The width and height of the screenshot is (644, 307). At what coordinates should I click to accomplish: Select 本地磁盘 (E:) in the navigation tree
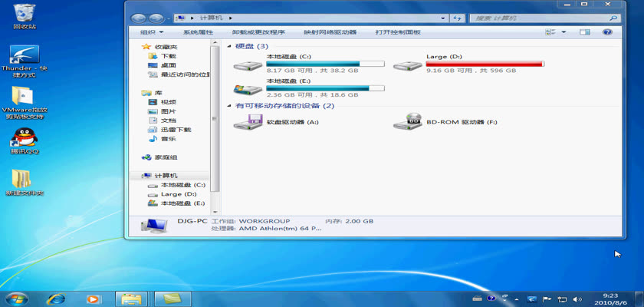click(182, 203)
